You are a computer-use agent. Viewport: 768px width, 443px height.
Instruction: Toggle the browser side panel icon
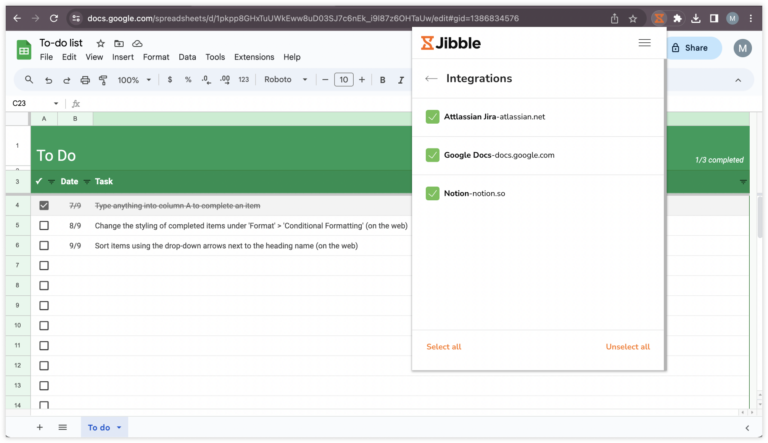[x=714, y=19]
